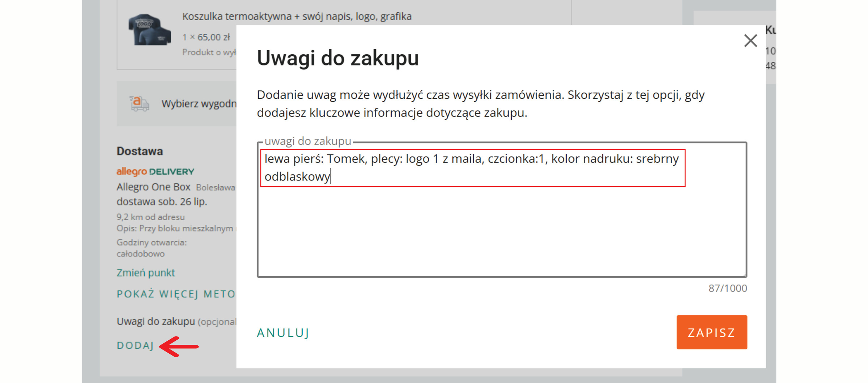This screenshot has height=383, width=868.
Task: Open the Zmień punkt link
Action: pos(145,272)
